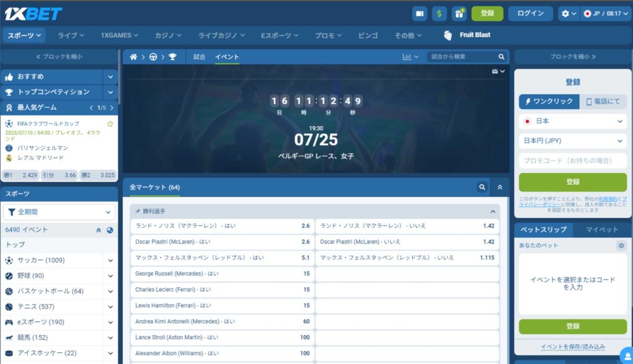Bet on George Russell (Mercedes) はい at 15
The height and width of the screenshot is (364, 633).
(x=223, y=274)
